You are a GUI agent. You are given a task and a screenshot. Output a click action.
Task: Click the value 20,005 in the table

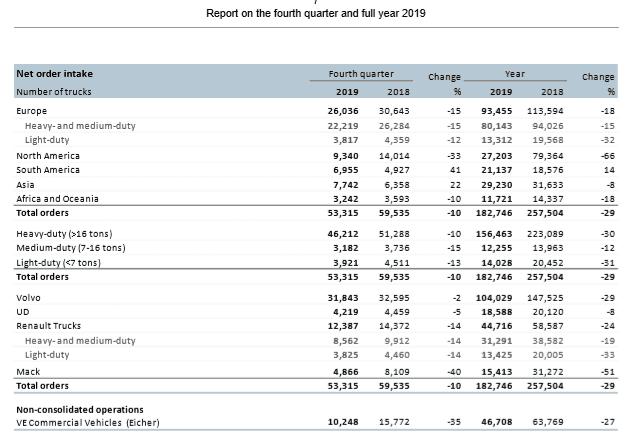coord(548,355)
